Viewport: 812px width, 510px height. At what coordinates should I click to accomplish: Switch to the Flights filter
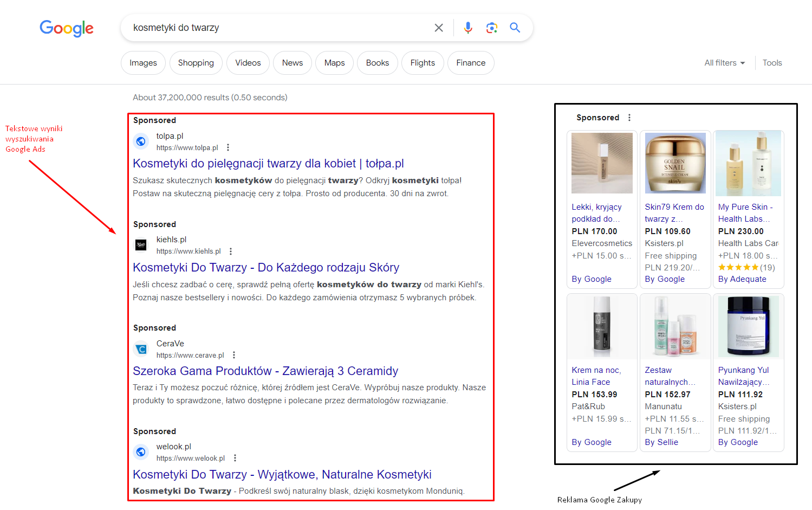coord(423,63)
